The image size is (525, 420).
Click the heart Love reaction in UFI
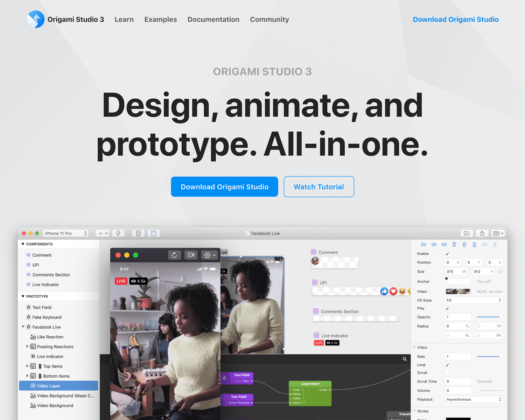point(393,291)
